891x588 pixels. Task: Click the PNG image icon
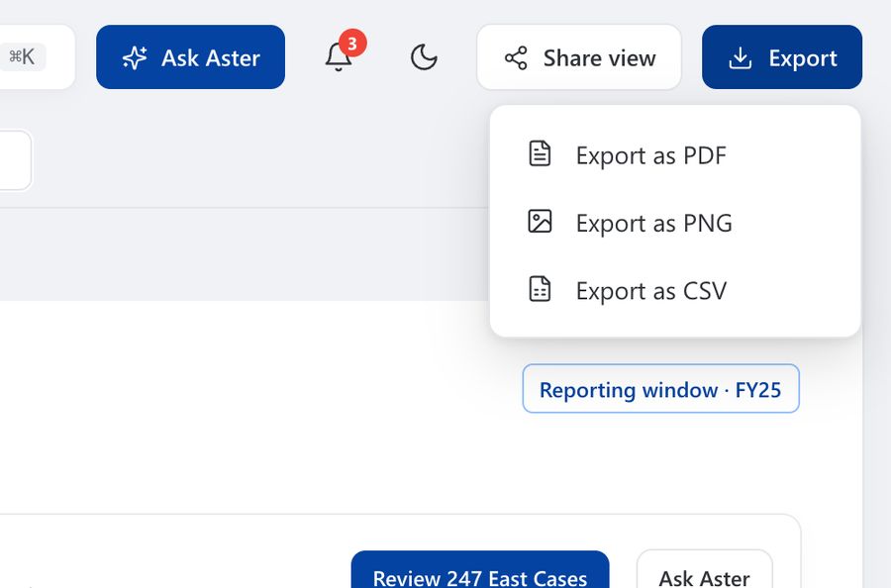pos(540,221)
